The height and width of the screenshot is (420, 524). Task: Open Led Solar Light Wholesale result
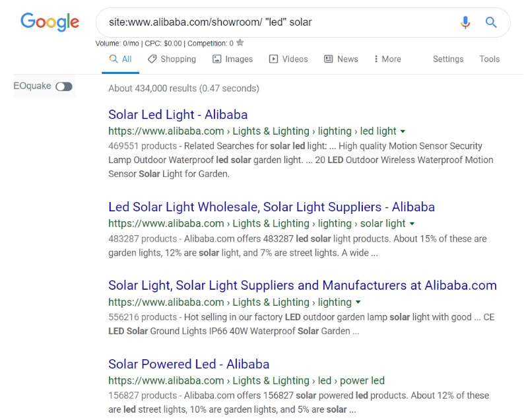click(x=271, y=207)
